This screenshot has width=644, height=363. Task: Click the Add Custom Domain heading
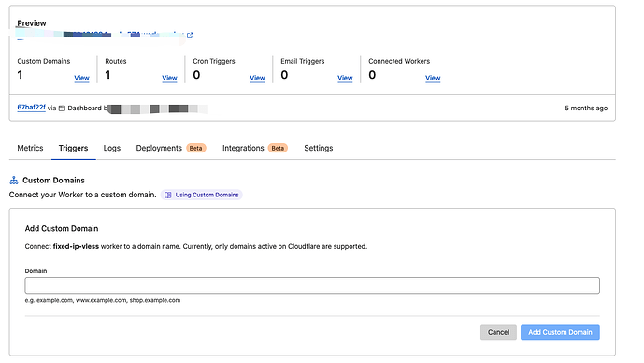tap(62, 228)
